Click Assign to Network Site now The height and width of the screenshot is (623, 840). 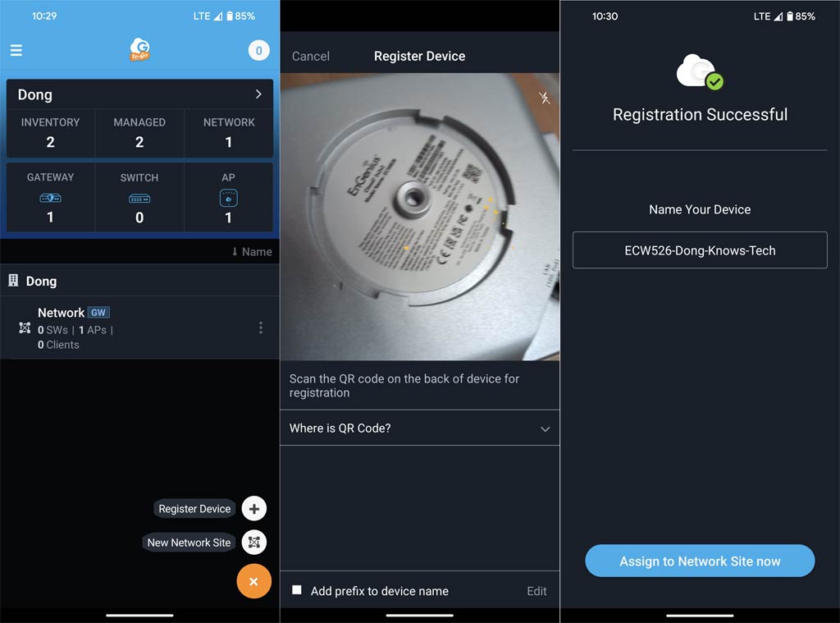(700, 561)
